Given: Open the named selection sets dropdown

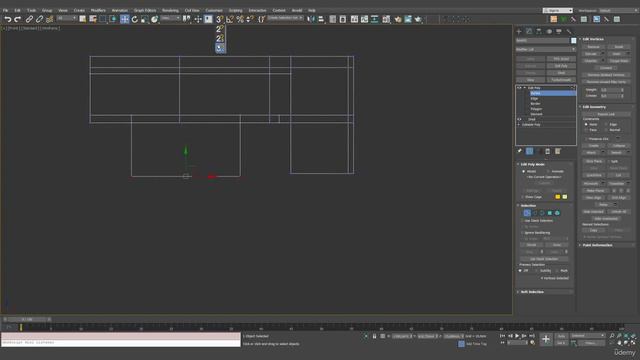Looking at the screenshot, I should tap(285, 18).
